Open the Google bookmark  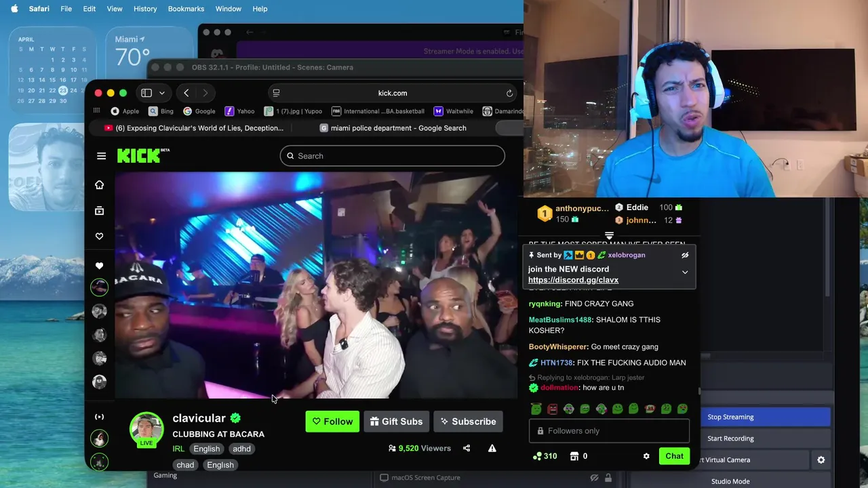click(199, 111)
